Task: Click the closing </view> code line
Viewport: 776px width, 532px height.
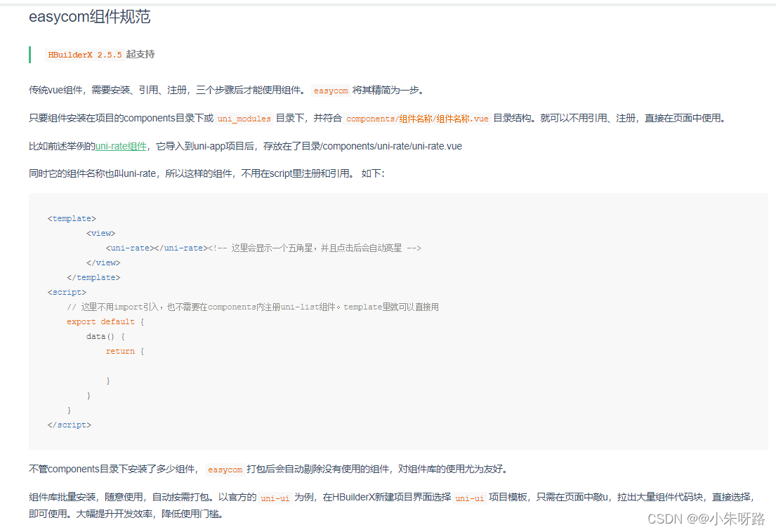Action: point(103,262)
